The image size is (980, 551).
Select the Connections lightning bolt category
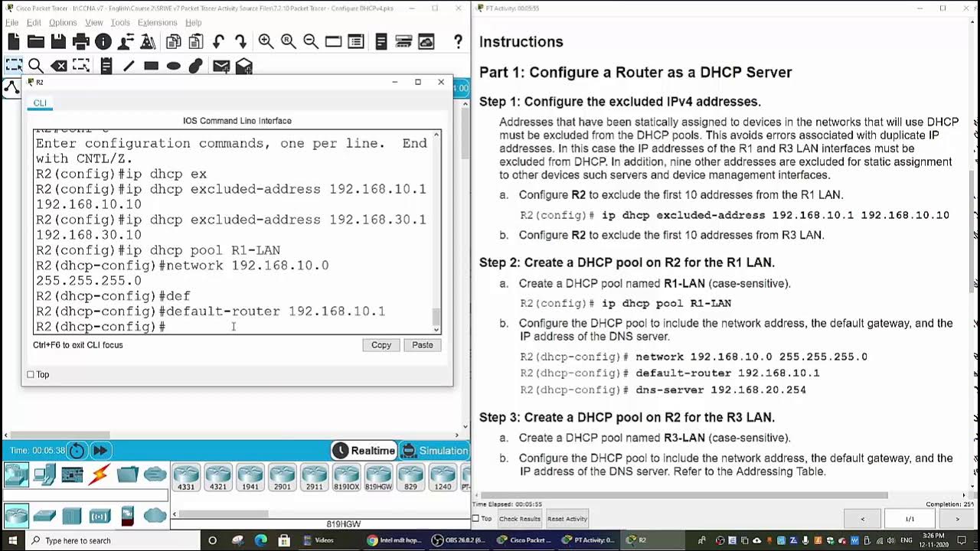[x=100, y=475]
